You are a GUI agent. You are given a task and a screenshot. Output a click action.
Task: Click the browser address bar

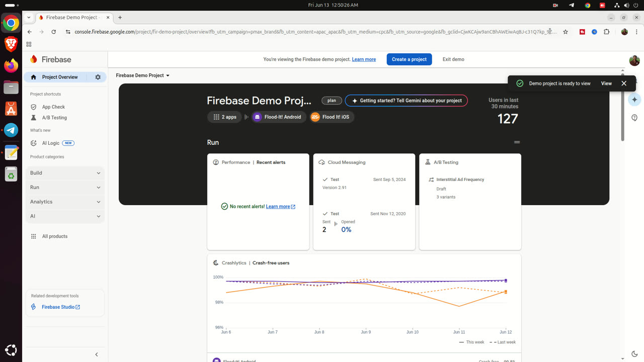[x=315, y=32]
